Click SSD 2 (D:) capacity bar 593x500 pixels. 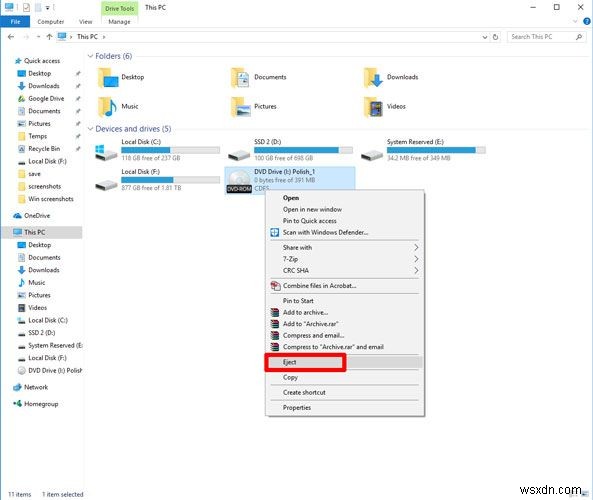click(303, 150)
